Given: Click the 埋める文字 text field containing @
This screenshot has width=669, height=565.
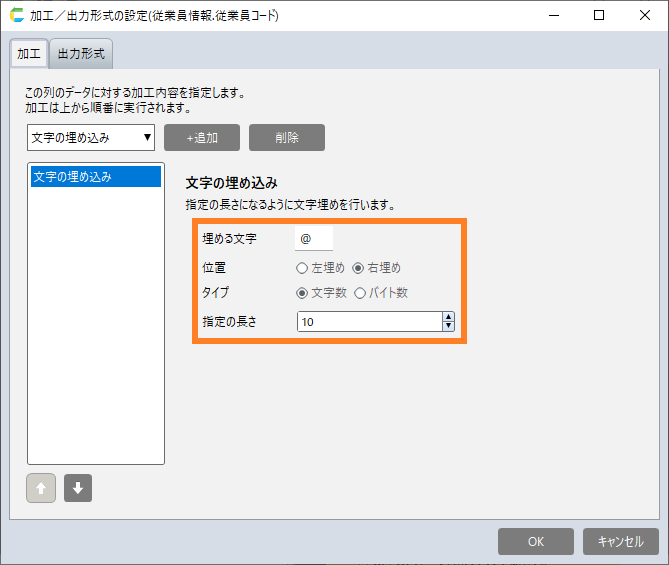Looking at the screenshot, I should click(314, 239).
